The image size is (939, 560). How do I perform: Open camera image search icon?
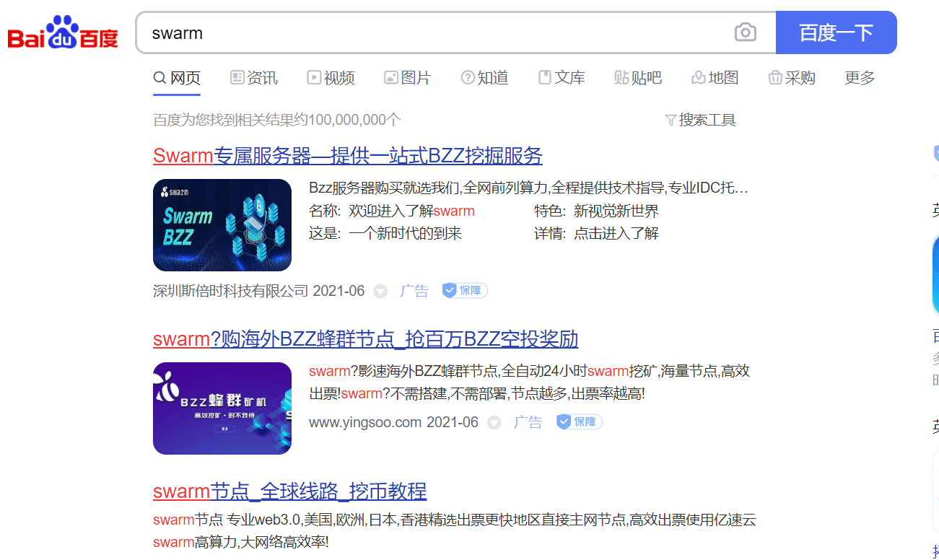pos(746,32)
